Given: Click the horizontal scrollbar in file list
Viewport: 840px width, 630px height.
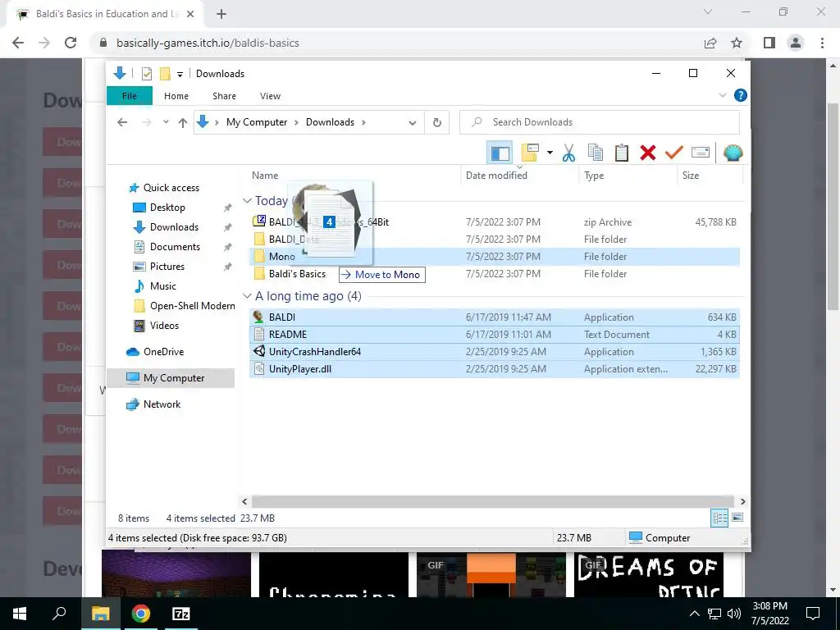Looking at the screenshot, I should 493,501.
